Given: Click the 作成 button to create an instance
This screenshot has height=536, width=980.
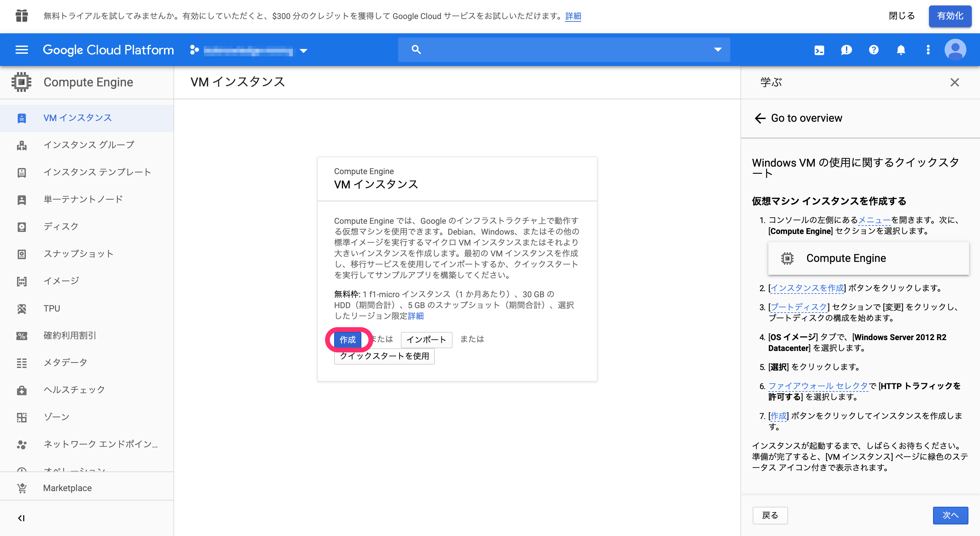Looking at the screenshot, I should [348, 340].
